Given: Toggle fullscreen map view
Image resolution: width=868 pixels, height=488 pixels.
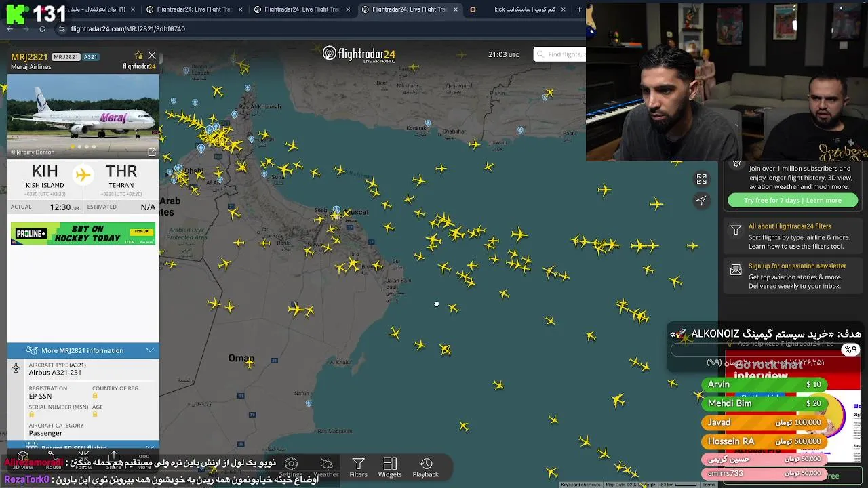Looking at the screenshot, I should click(701, 179).
